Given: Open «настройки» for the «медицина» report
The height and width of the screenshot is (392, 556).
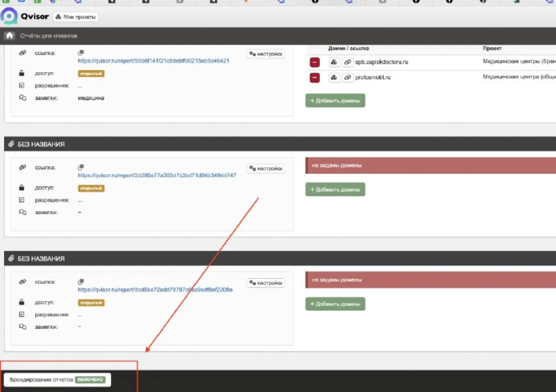Looking at the screenshot, I should coord(266,54).
